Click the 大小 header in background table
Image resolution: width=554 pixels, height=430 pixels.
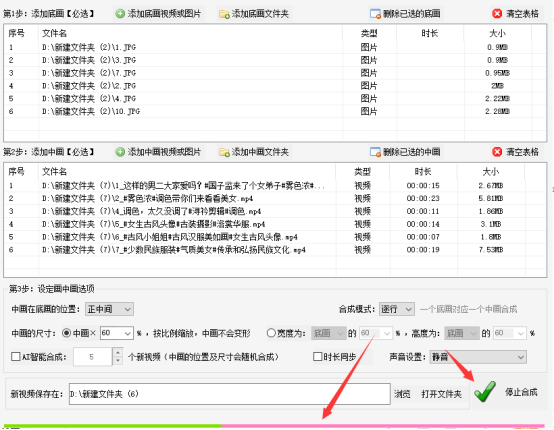(497, 33)
